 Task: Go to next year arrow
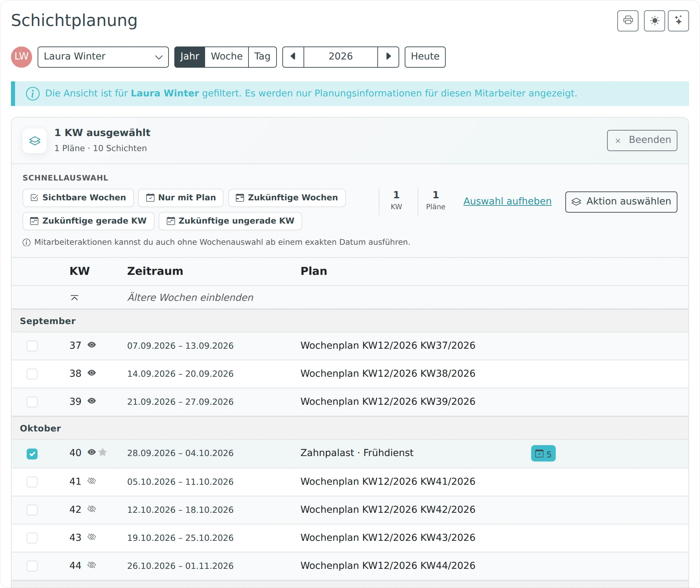388,57
